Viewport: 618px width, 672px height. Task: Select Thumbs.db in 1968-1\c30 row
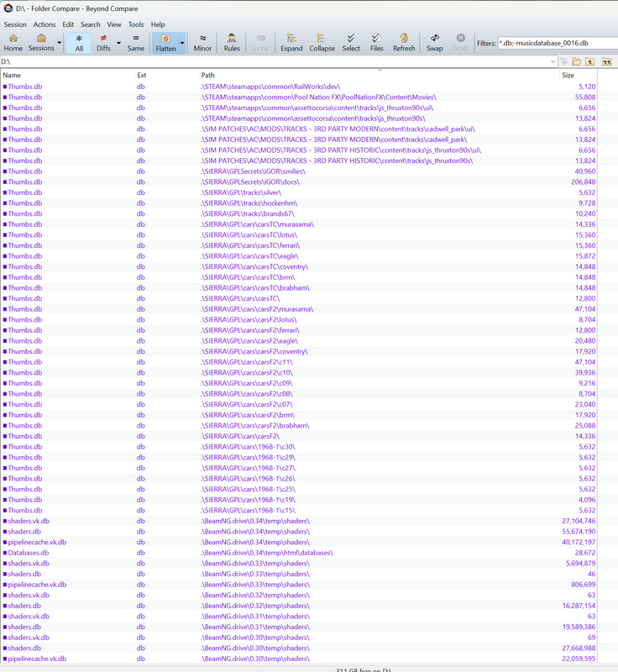coord(25,447)
